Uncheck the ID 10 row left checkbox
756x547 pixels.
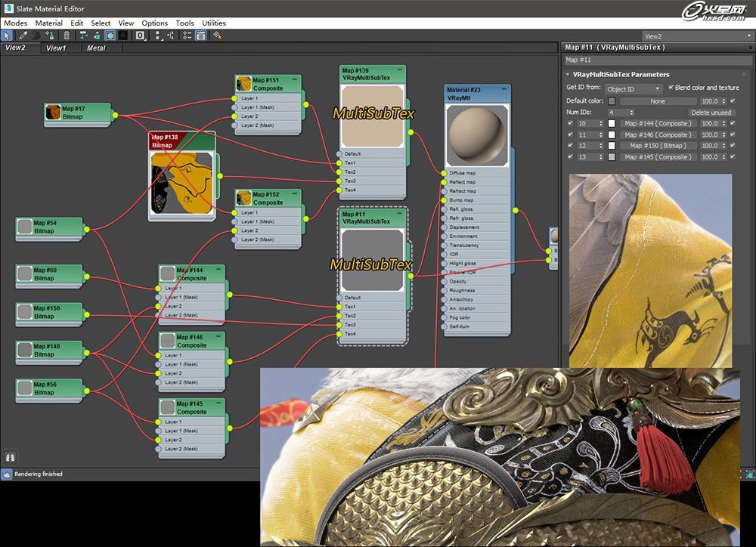pos(570,123)
